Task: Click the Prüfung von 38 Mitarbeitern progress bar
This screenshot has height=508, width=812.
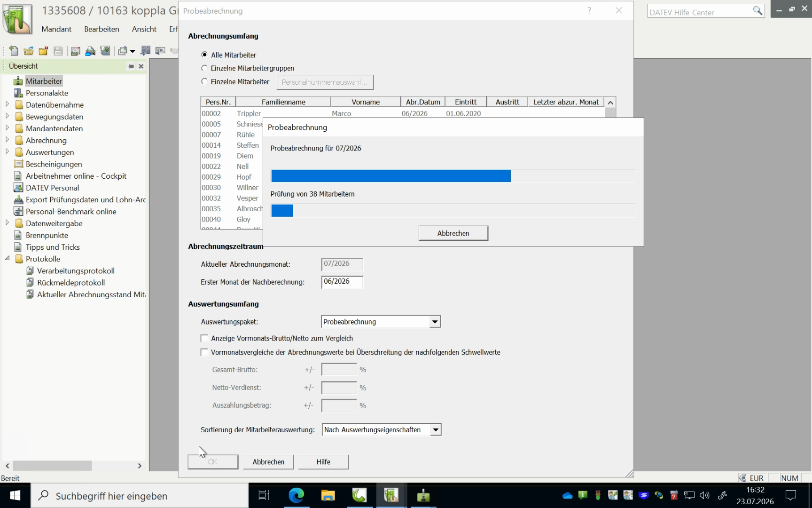Action: 453,211
